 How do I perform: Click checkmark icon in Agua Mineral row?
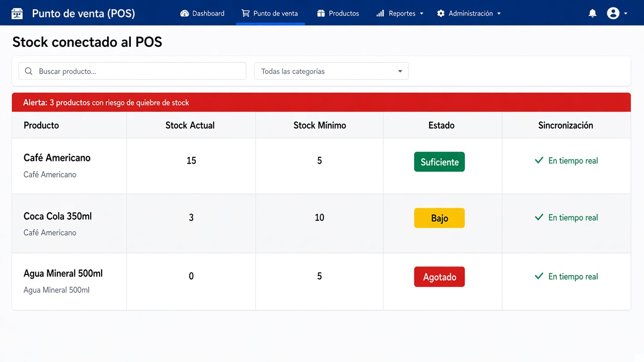(x=539, y=276)
